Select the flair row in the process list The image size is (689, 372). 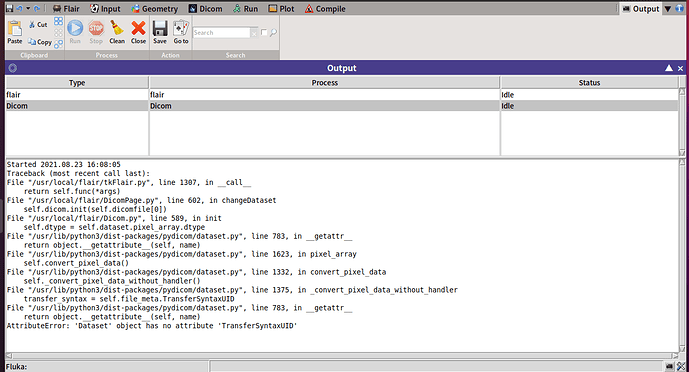pyautogui.click(x=341, y=94)
